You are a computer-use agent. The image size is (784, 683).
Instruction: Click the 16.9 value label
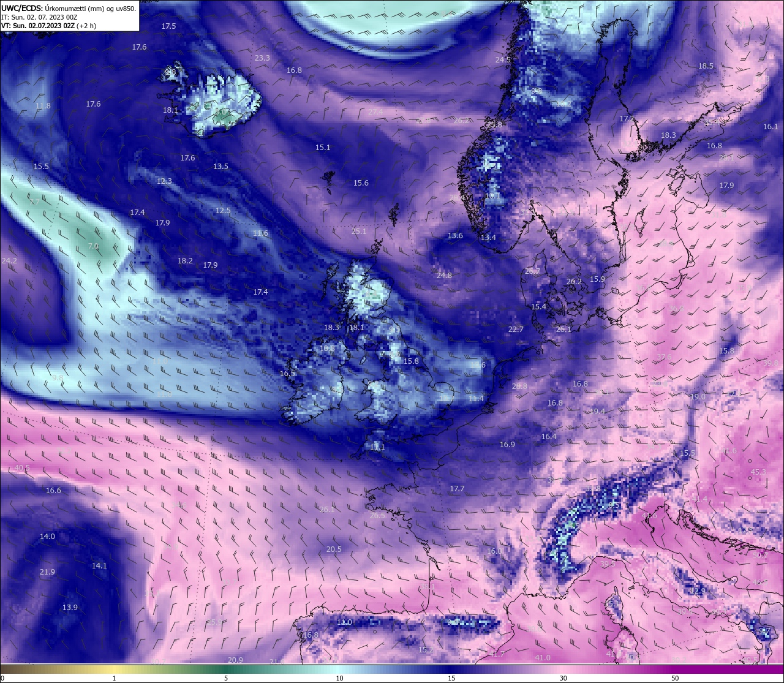point(507,445)
